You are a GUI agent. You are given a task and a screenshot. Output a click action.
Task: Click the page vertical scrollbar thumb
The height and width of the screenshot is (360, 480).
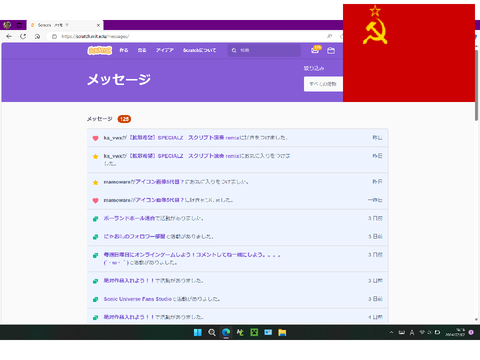[x=477, y=85]
